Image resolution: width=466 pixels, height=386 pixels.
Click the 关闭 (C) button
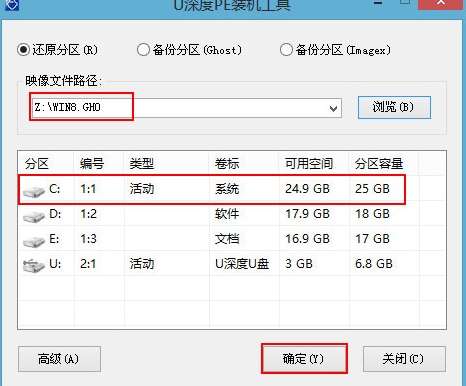tap(404, 359)
